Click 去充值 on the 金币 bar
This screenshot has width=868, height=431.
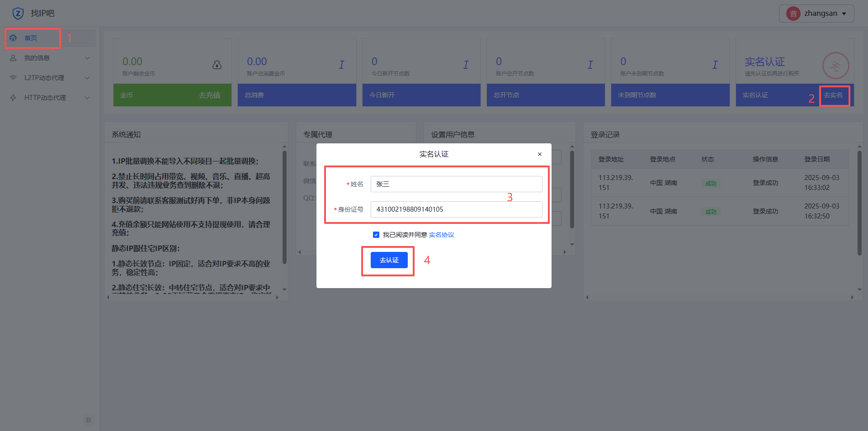click(x=210, y=95)
